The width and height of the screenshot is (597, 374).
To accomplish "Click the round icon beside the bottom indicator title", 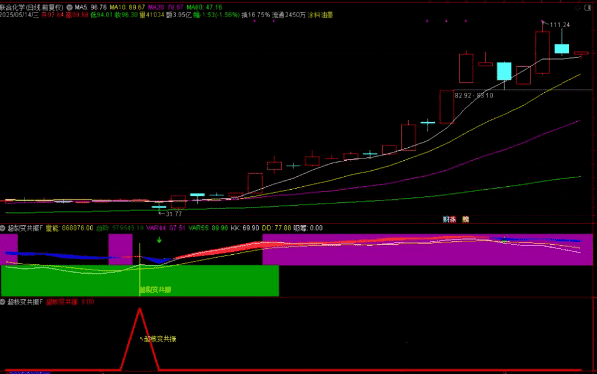I will tap(3, 302).
